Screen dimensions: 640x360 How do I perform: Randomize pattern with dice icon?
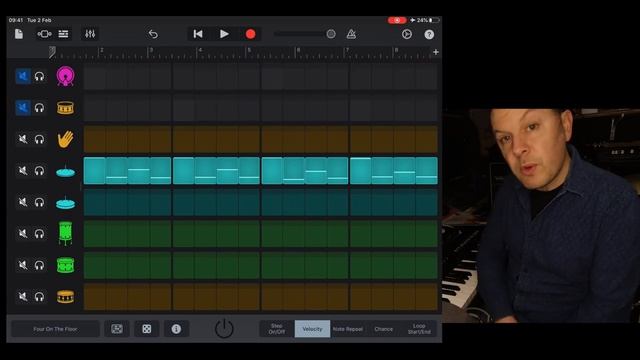(x=147, y=329)
